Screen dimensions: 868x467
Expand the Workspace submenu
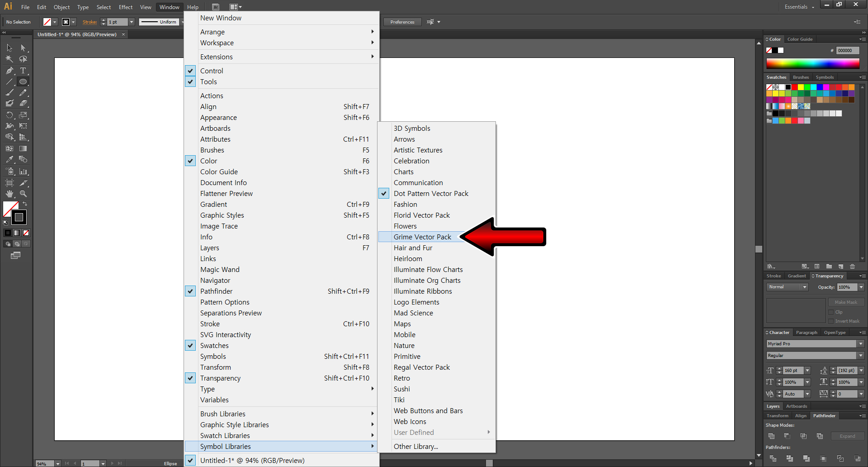click(281, 43)
